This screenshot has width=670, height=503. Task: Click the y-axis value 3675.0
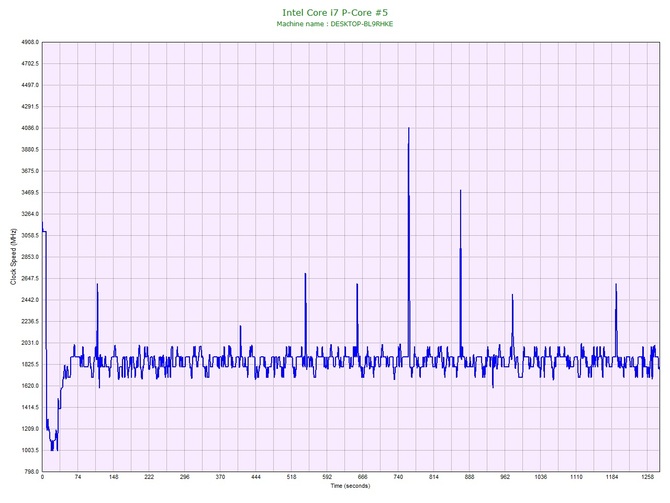point(30,171)
